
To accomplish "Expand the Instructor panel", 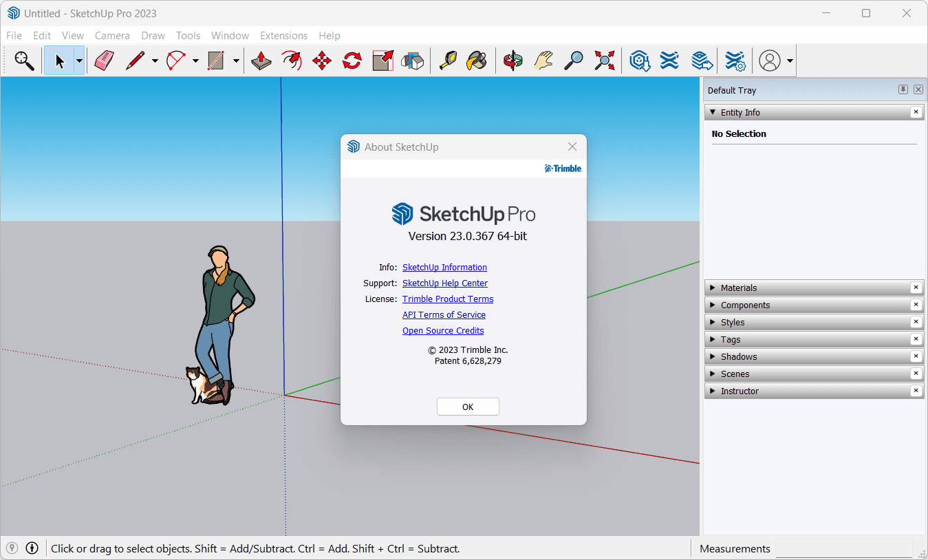I will (x=713, y=391).
